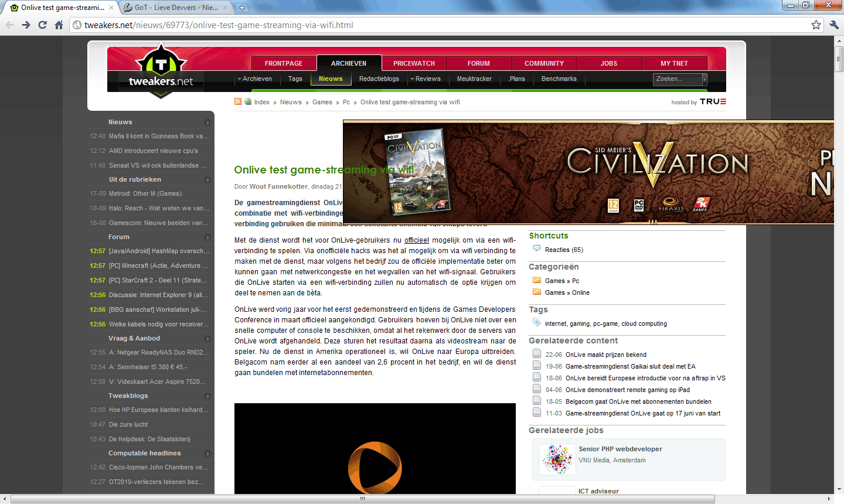
Task: Click the arrow icon on the Tweakblogs header
Action: click(x=207, y=396)
